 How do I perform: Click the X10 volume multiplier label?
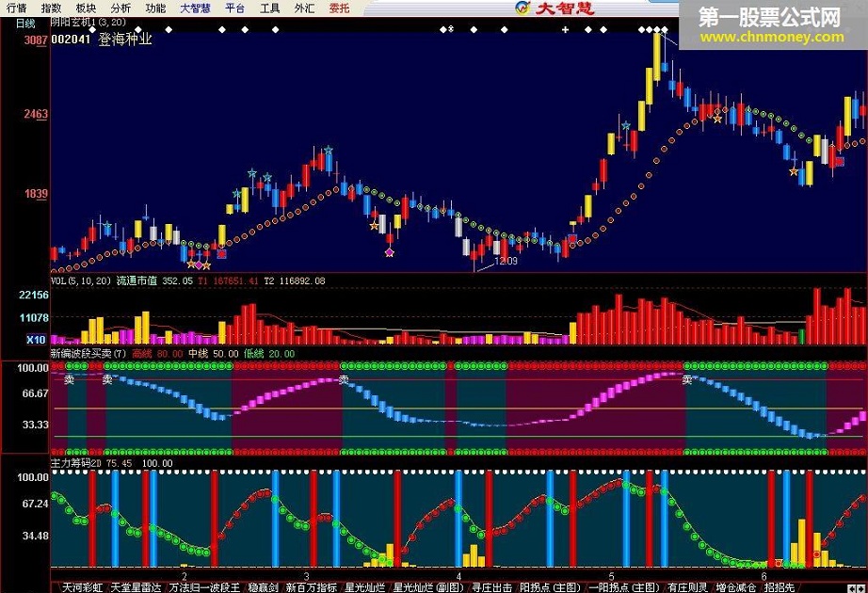click(37, 340)
